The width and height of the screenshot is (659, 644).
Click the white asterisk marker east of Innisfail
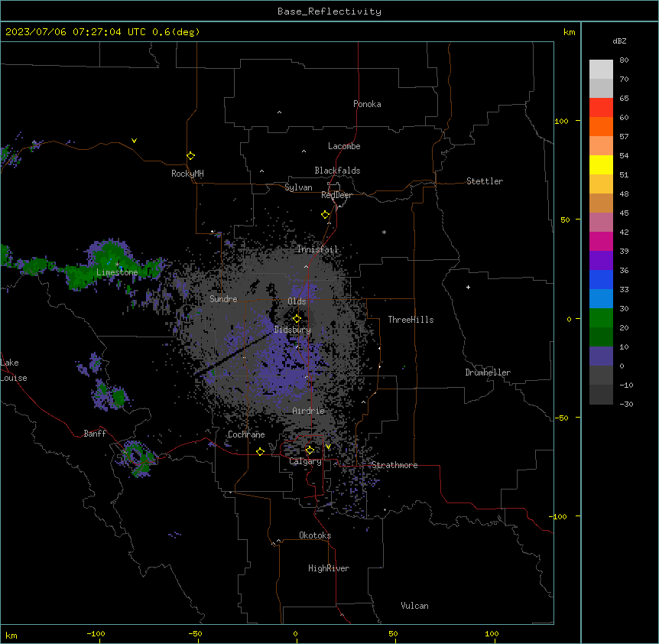click(x=384, y=232)
